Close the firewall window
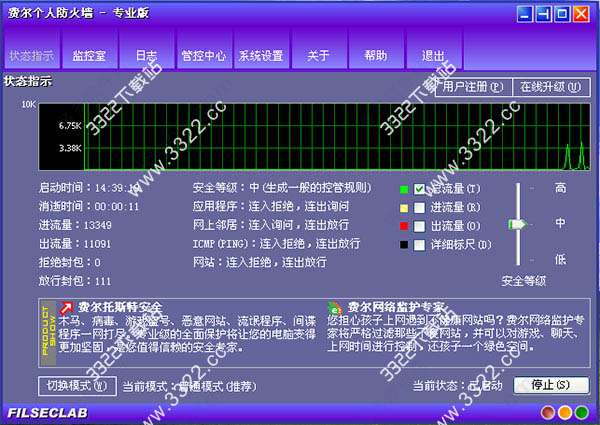Viewport: 600px width, 425px height. 581,15
